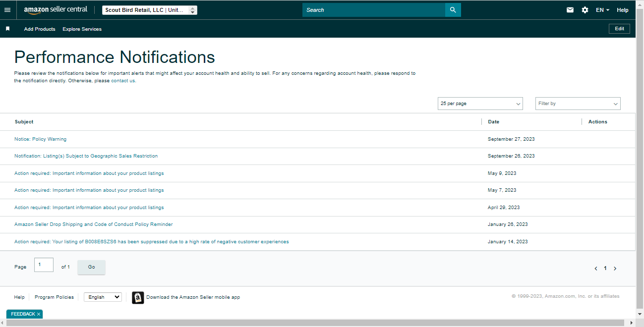Click the bookmark flag icon
Screen dimensions: 644x327
click(x=7, y=29)
